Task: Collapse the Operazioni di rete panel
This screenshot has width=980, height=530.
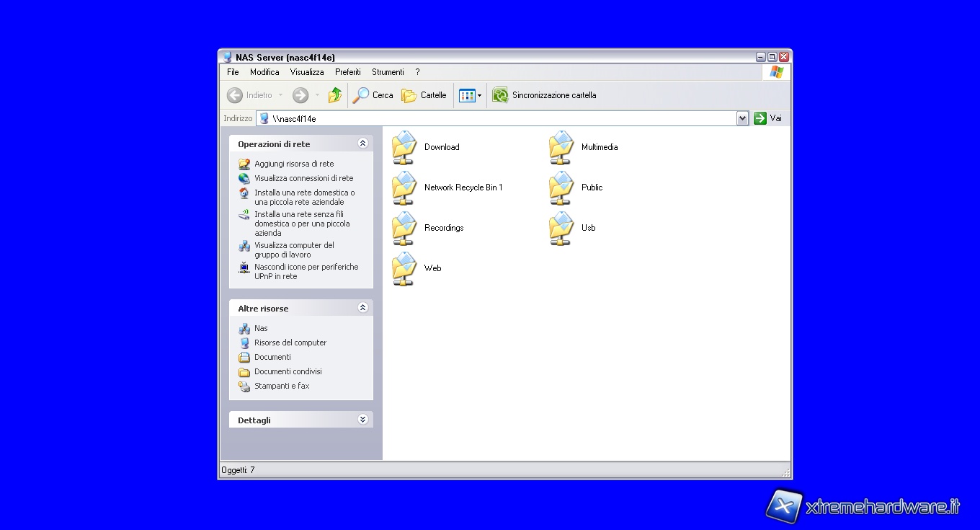Action: point(362,143)
